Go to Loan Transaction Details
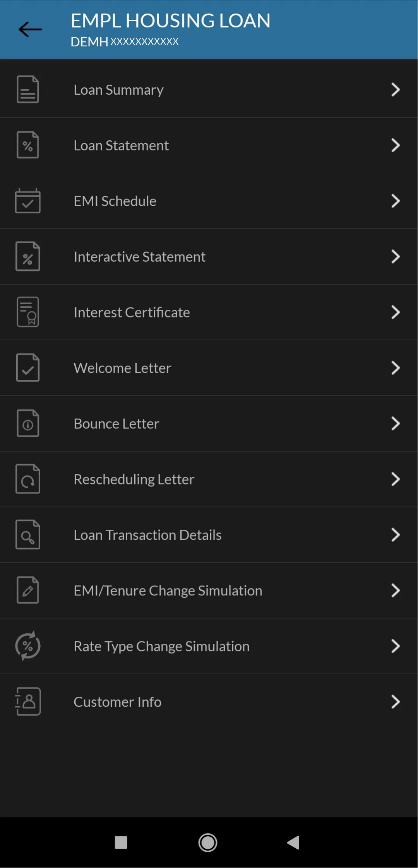 (147, 535)
